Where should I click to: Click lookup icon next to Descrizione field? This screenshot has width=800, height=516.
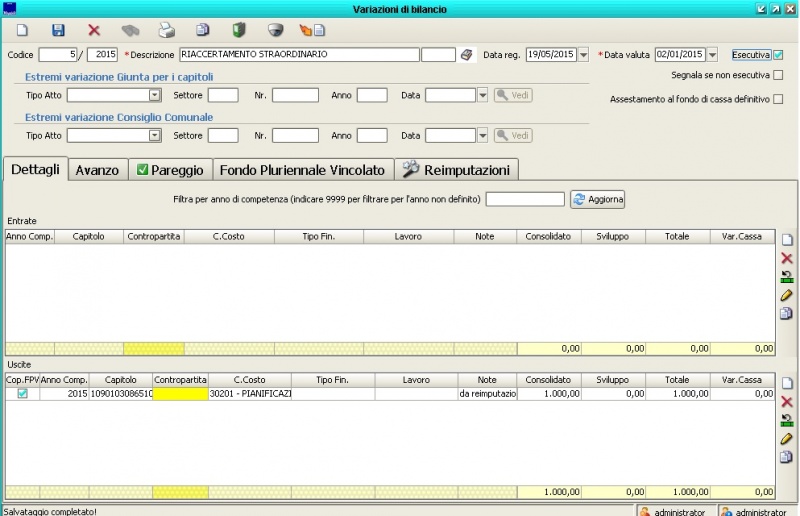coord(466,55)
